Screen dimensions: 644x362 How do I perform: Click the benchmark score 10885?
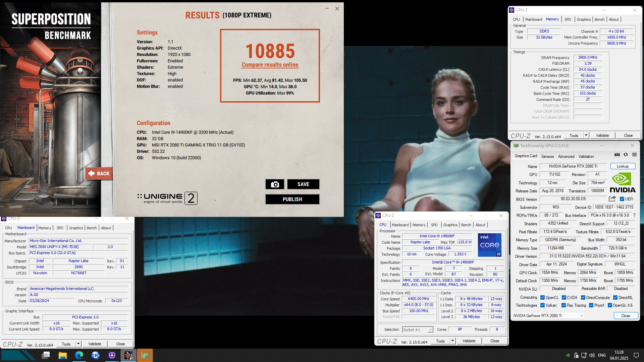tap(270, 51)
